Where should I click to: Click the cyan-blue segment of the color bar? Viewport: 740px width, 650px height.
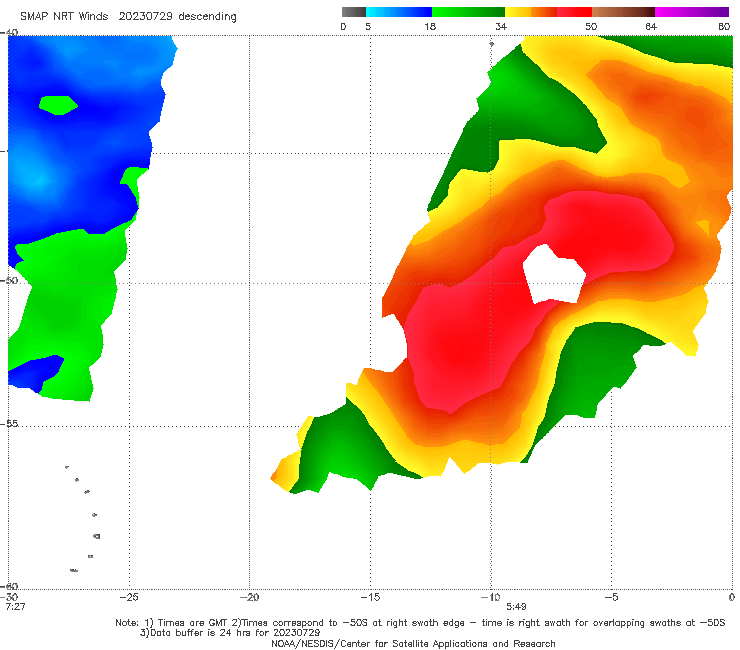(399, 12)
